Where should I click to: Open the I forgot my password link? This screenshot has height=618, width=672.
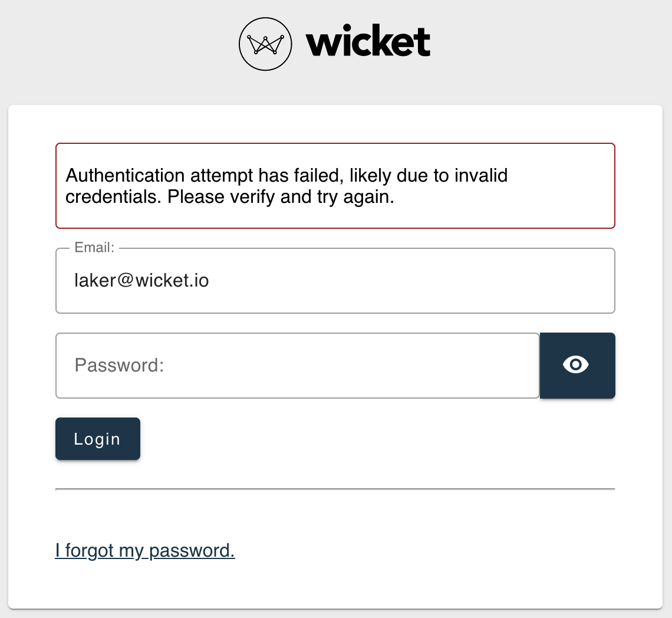(145, 550)
